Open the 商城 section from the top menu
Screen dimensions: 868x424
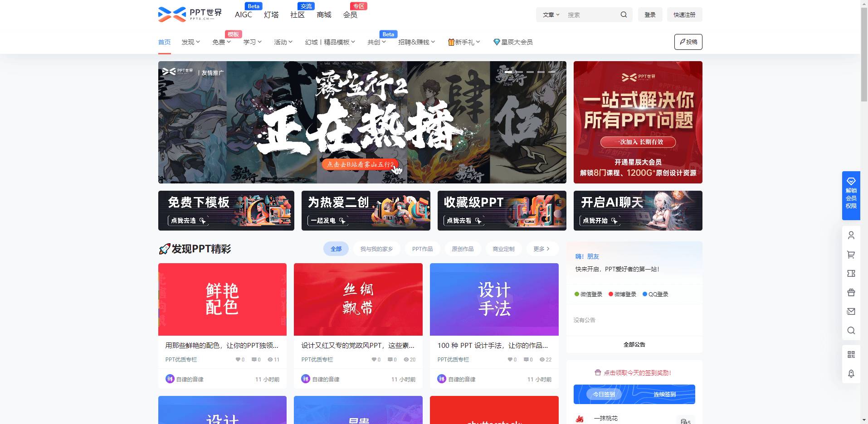tap(323, 14)
